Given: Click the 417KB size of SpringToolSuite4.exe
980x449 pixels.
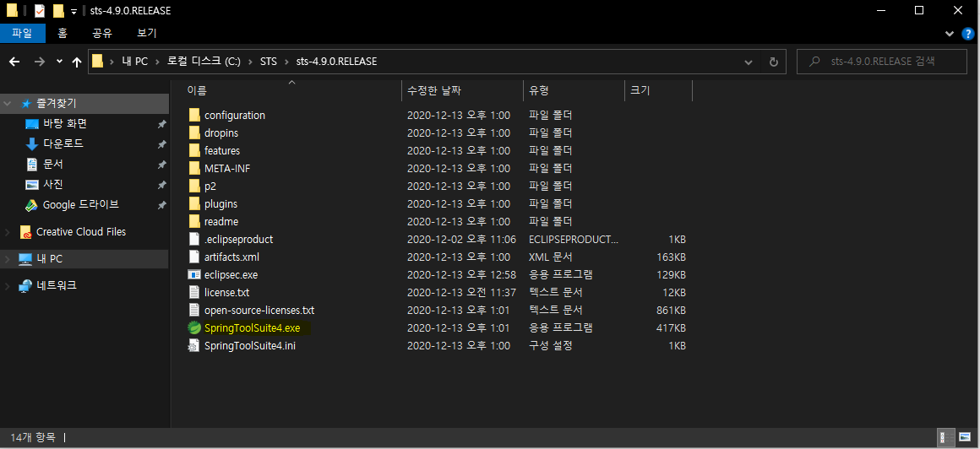Looking at the screenshot, I should click(x=672, y=327).
